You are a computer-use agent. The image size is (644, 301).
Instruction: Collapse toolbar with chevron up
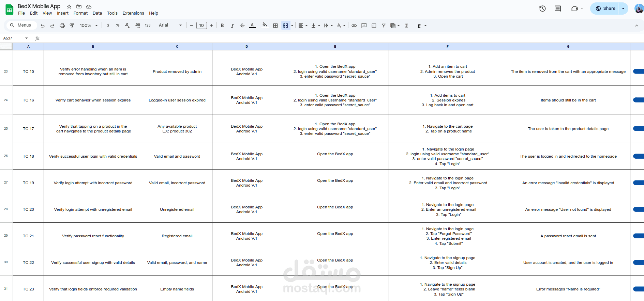point(636,26)
